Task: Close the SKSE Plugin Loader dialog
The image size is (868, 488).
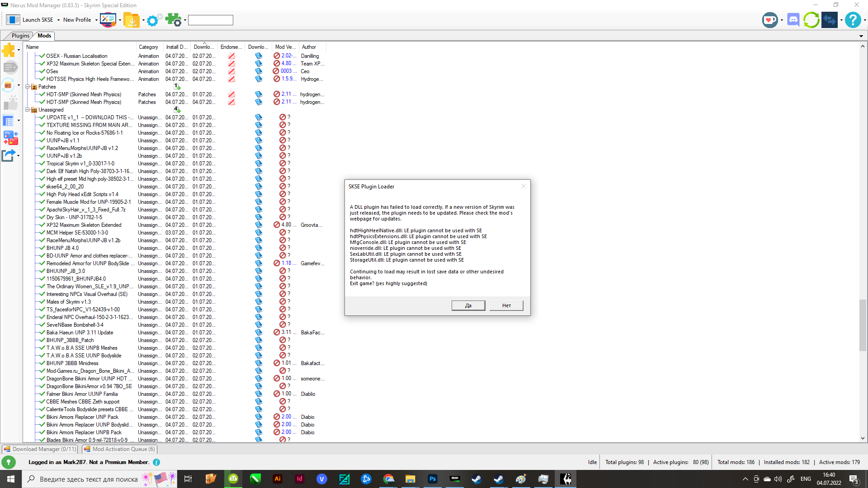Action: coord(524,186)
